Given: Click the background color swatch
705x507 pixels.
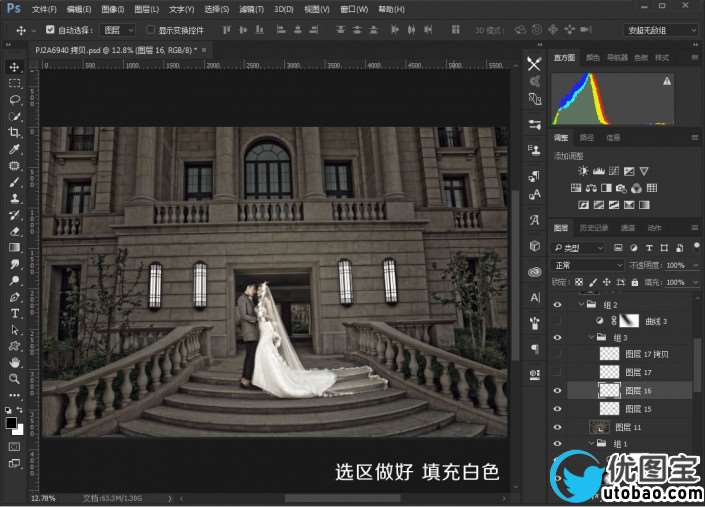Looking at the screenshot, I should pos(18,430).
